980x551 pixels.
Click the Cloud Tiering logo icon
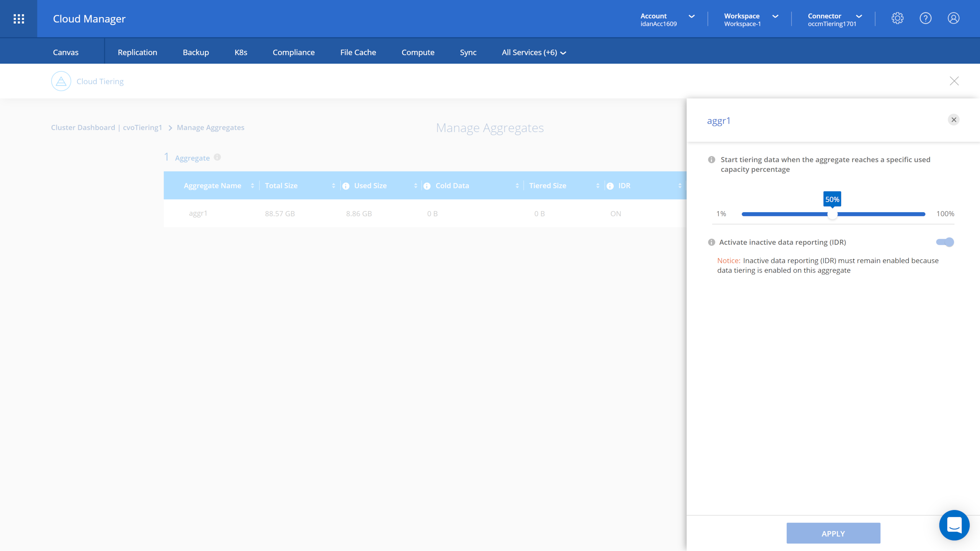[x=61, y=81]
